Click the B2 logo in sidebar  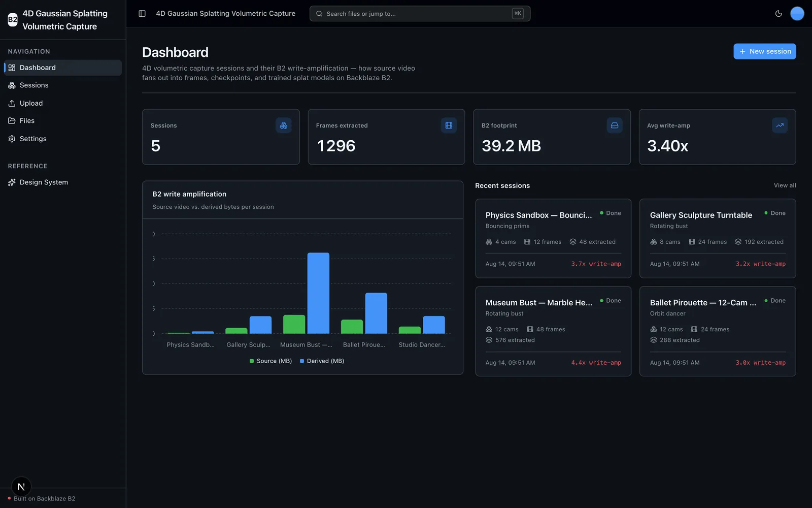tap(13, 20)
